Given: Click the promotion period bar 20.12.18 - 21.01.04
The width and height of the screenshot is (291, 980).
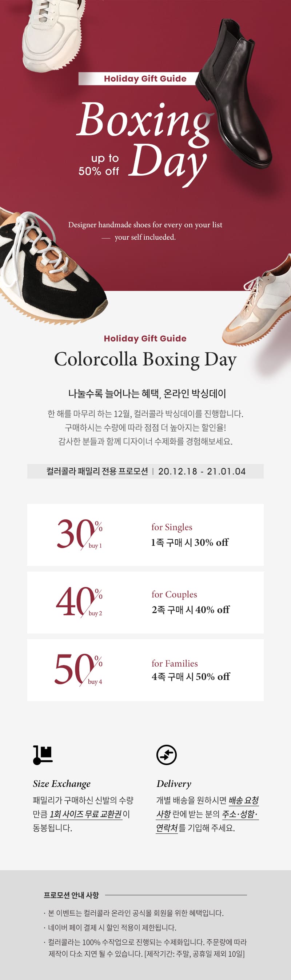Looking at the screenshot, I should (x=145, y=471).
